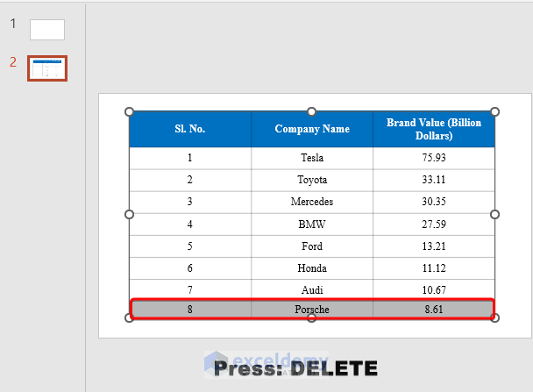533x392 pixels.
Task: Click the 75.93 brand value cell
Action: (x=434, y=158)
